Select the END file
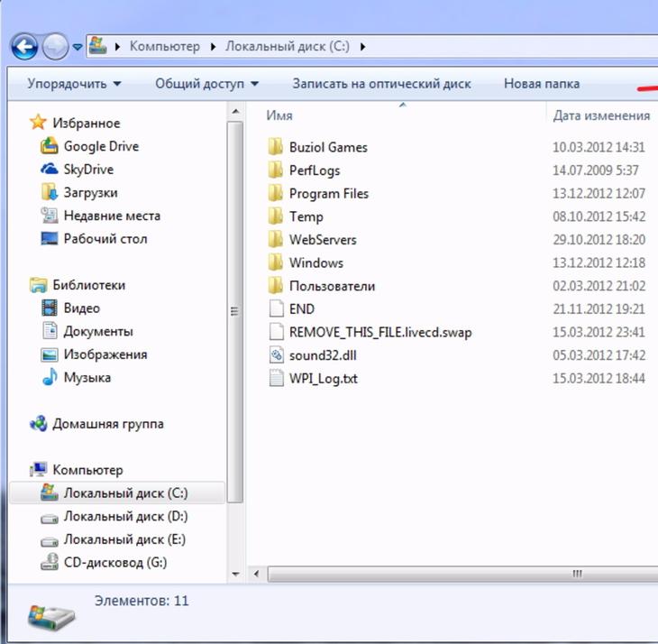Screen dimensions: 658x644 pos(291,309)
